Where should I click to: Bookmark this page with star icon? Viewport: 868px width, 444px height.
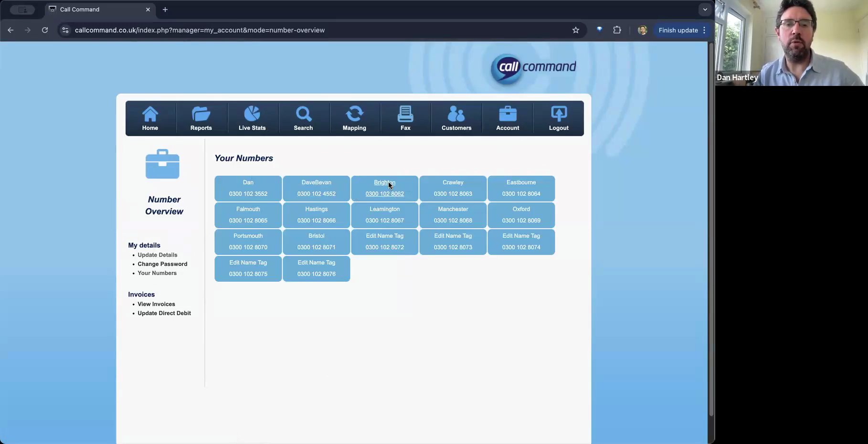coord(576,30)
